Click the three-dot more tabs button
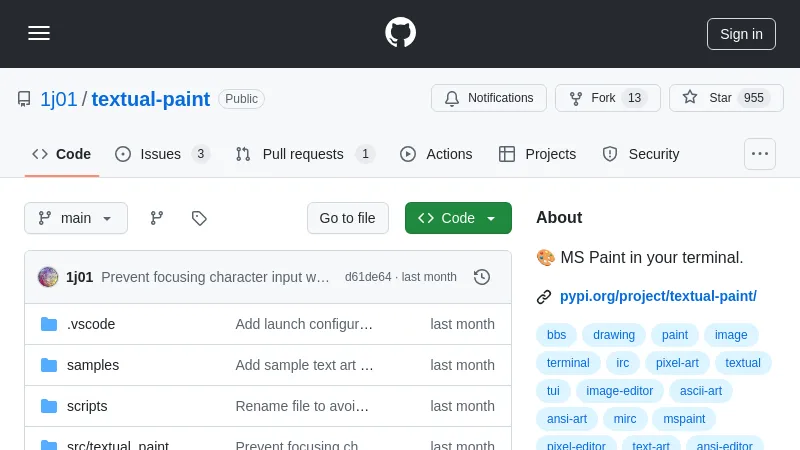This screenshot has width=800, height=450. (760, 154)
